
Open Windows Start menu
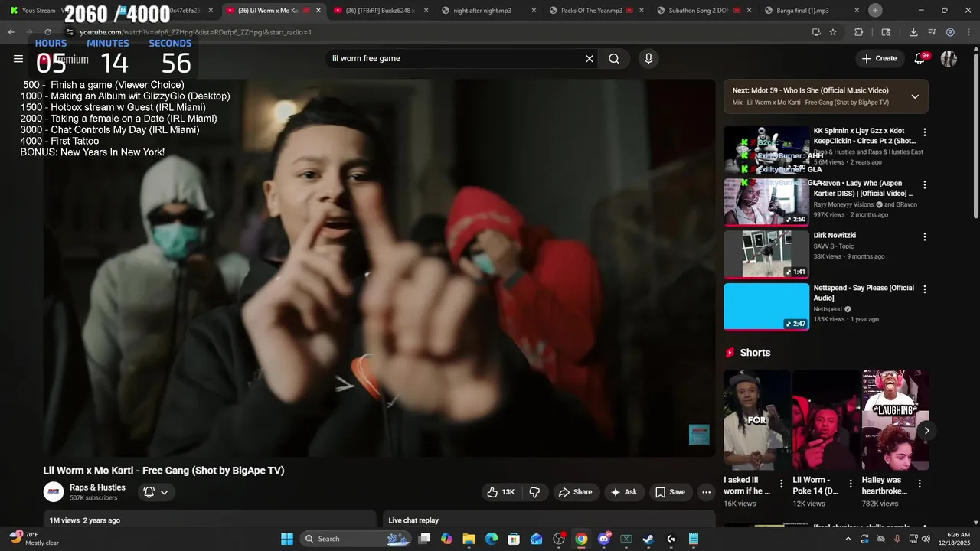287,539
